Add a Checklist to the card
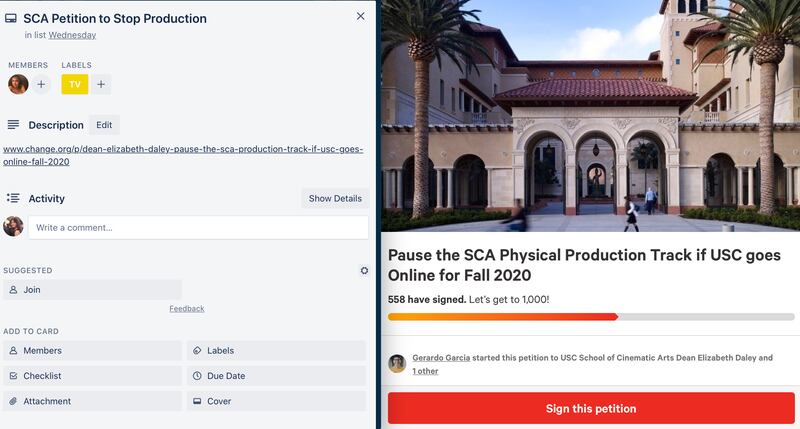The width and height of the screenshot is (800, 429). (92, 376)
